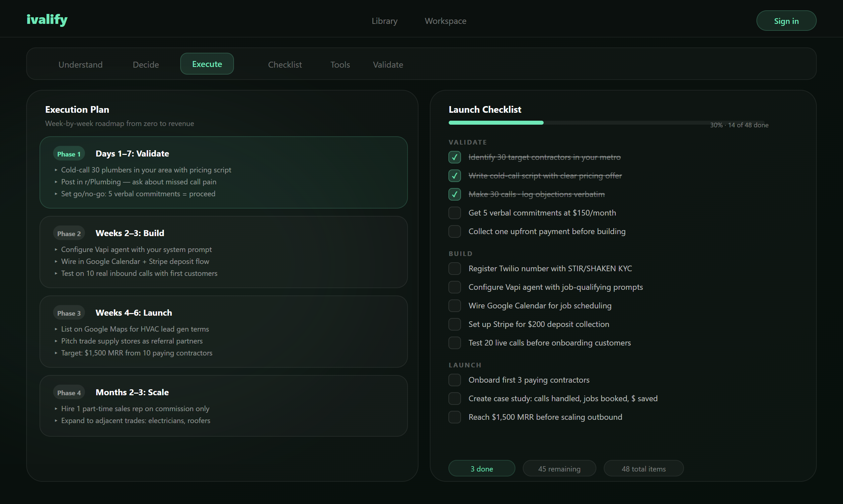The image size is (843, 504).
Task: Click 'Hire 1 part-time sales rep' bullet
Action: tap(135, 409)
